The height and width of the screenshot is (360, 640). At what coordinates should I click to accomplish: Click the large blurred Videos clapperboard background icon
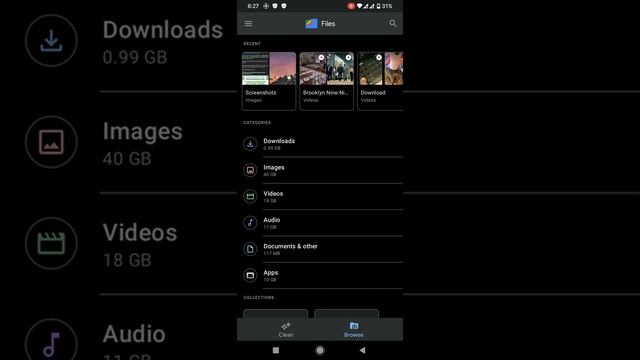click(x=51, y=243)
